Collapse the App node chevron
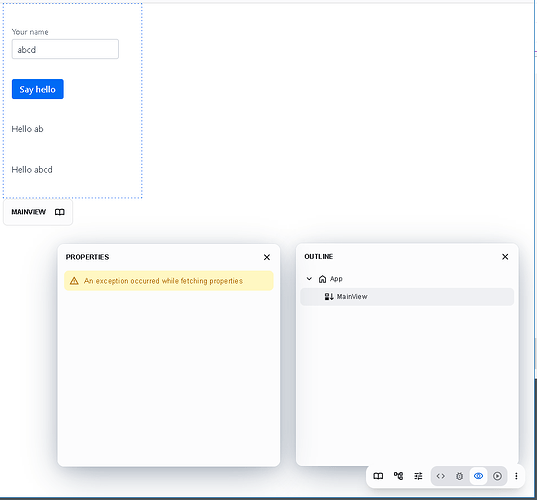 [309, 279]
